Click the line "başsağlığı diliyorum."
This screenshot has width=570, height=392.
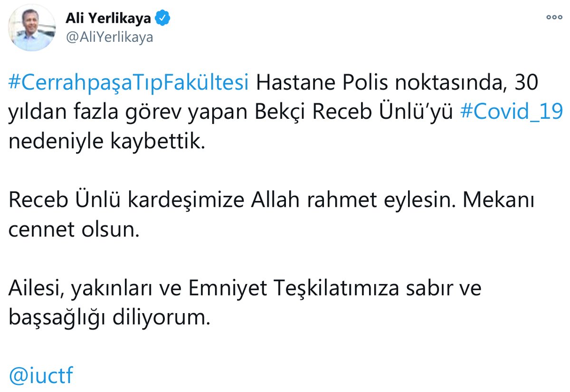(x=109, y=318)
